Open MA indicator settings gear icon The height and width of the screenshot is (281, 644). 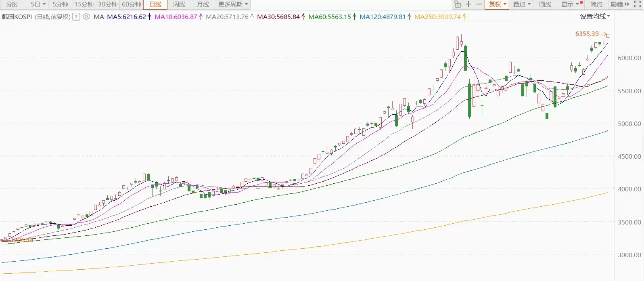[x=86, y=17]
